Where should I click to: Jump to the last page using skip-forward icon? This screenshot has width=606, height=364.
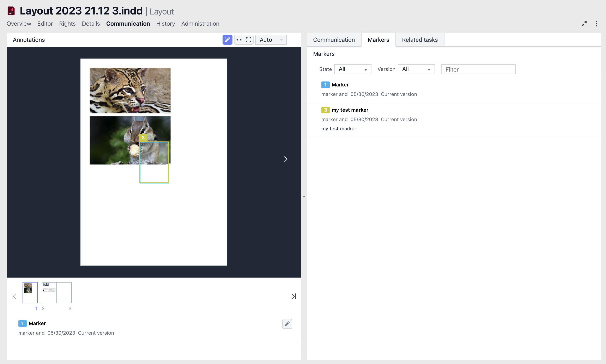293,296
